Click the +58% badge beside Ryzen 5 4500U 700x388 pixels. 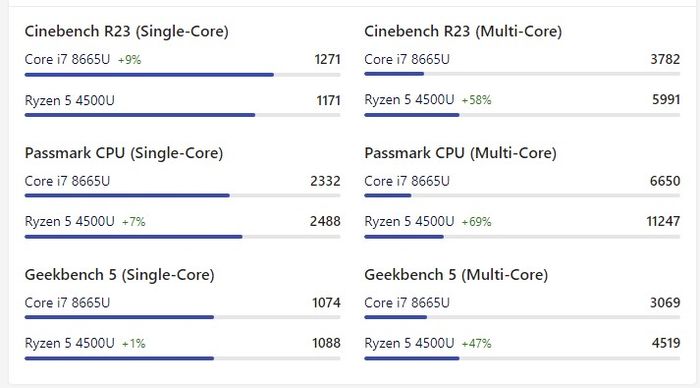pos(476,100)
